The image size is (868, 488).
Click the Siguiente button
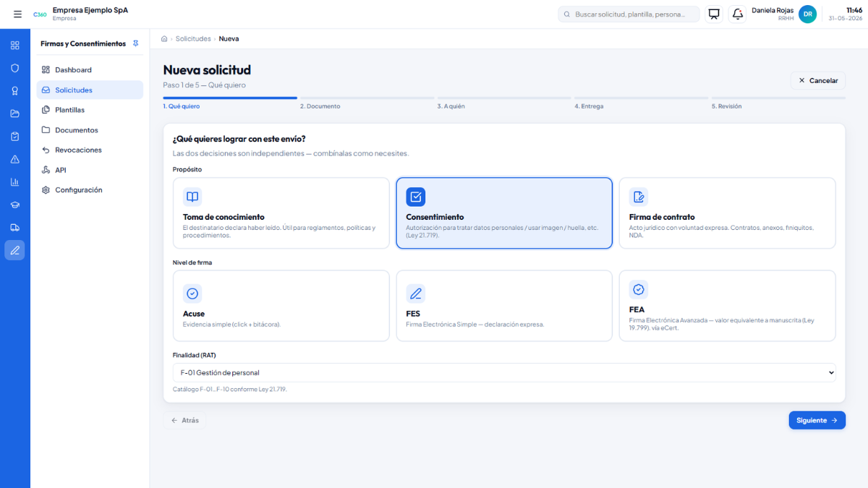coord(817,420)
